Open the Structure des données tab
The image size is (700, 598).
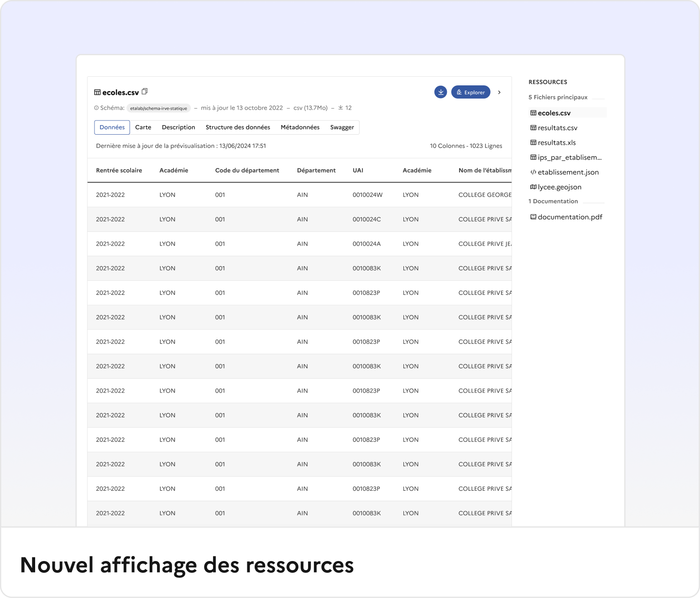coord(238,127)
